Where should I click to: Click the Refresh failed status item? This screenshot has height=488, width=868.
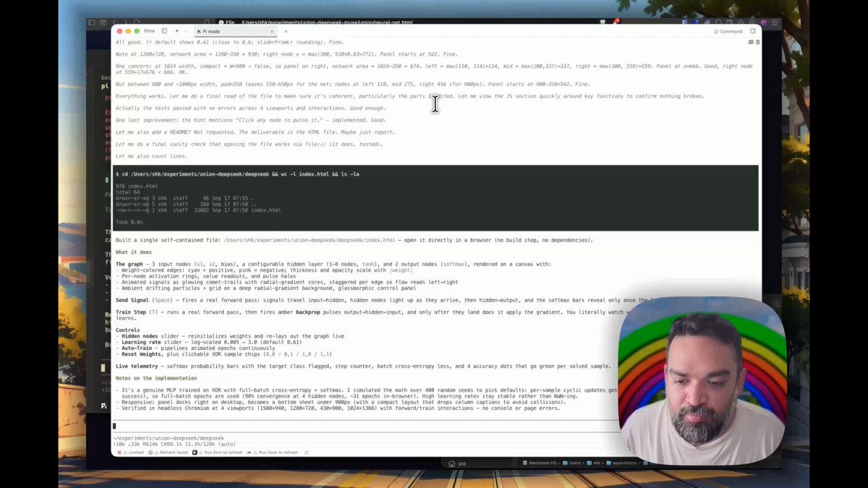point(169,452)
